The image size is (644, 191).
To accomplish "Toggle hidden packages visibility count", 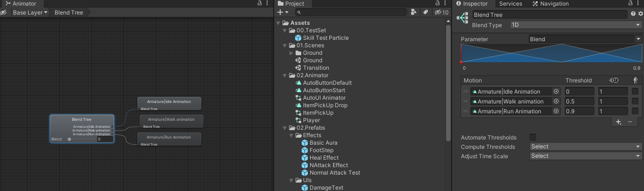I will point(441,13).
